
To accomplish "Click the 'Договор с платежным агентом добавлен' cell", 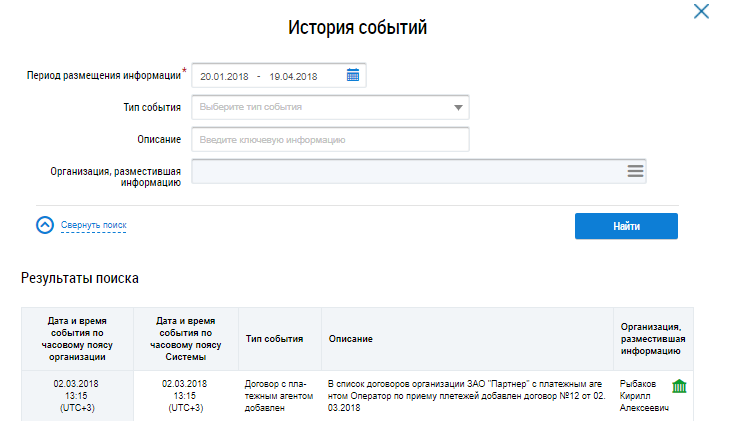I will pos(277,395).
